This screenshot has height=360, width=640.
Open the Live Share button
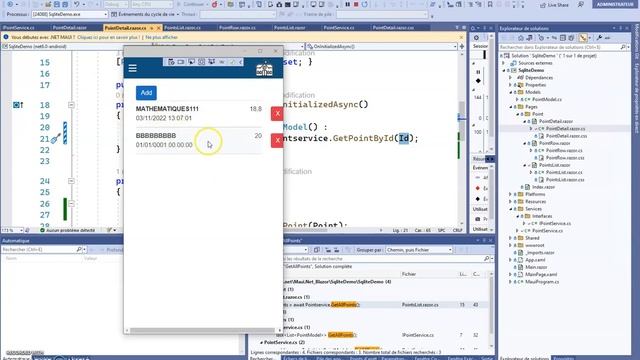point(554,5)
